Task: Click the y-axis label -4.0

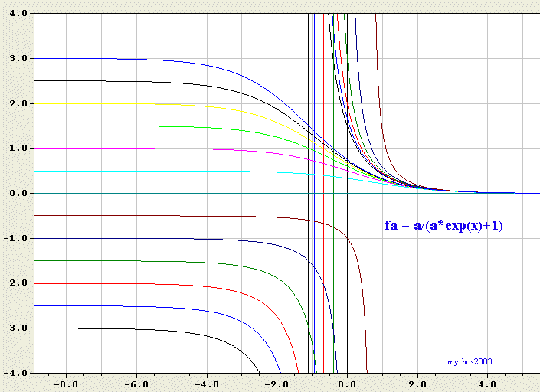Action: (x=15, y=373)
